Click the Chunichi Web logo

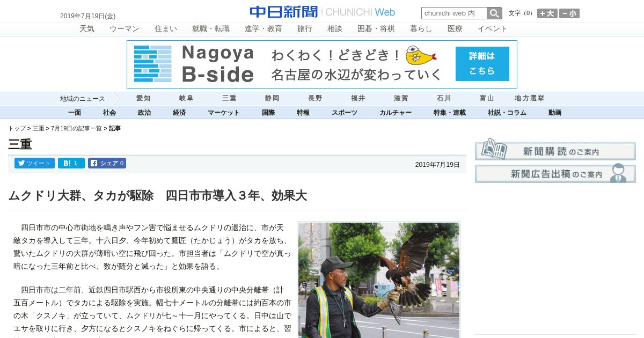pyautogui.click(x=322, y=12)
